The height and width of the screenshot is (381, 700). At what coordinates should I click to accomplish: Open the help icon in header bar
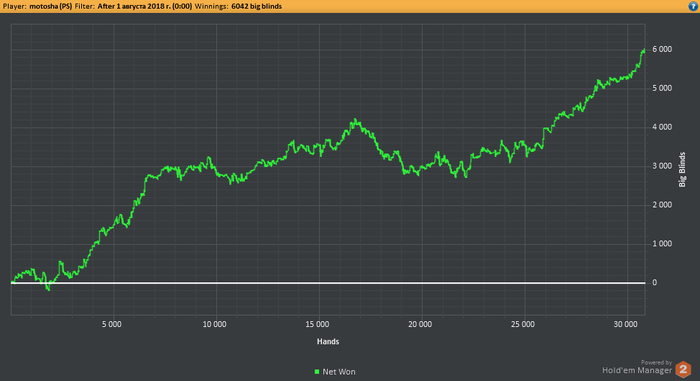tap(693, 6)
